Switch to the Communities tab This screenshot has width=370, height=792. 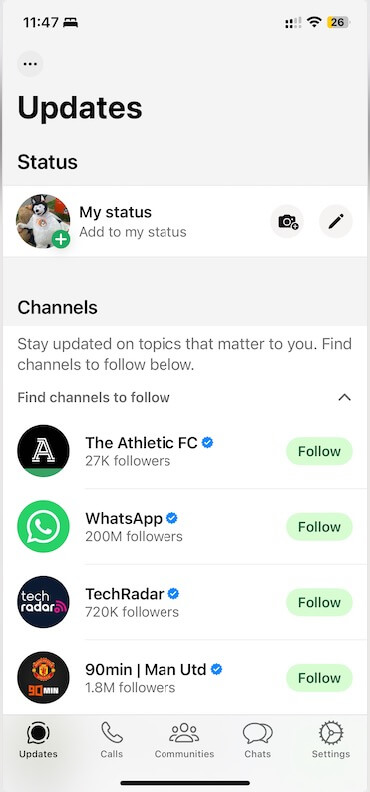click(184, 740)
